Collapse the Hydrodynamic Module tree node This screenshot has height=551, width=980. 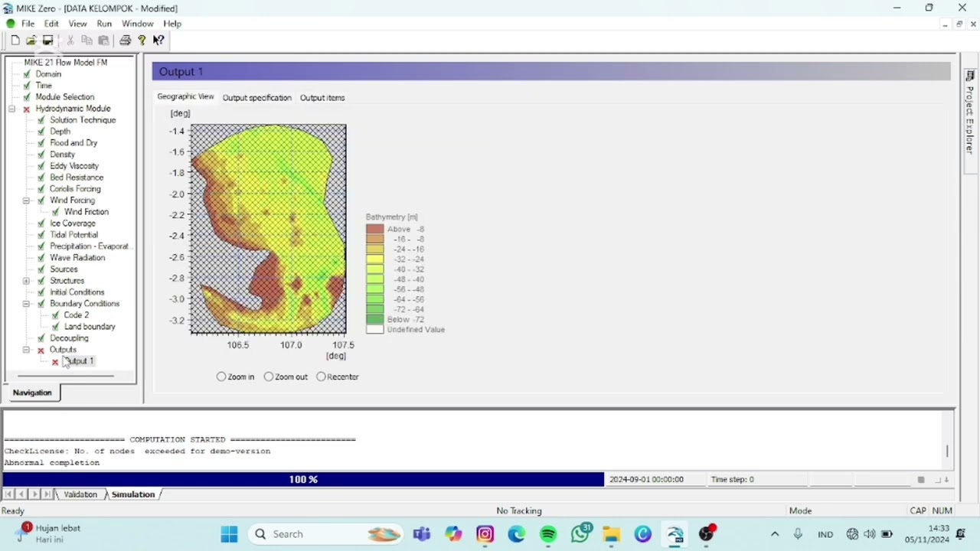tap(11, 109)
